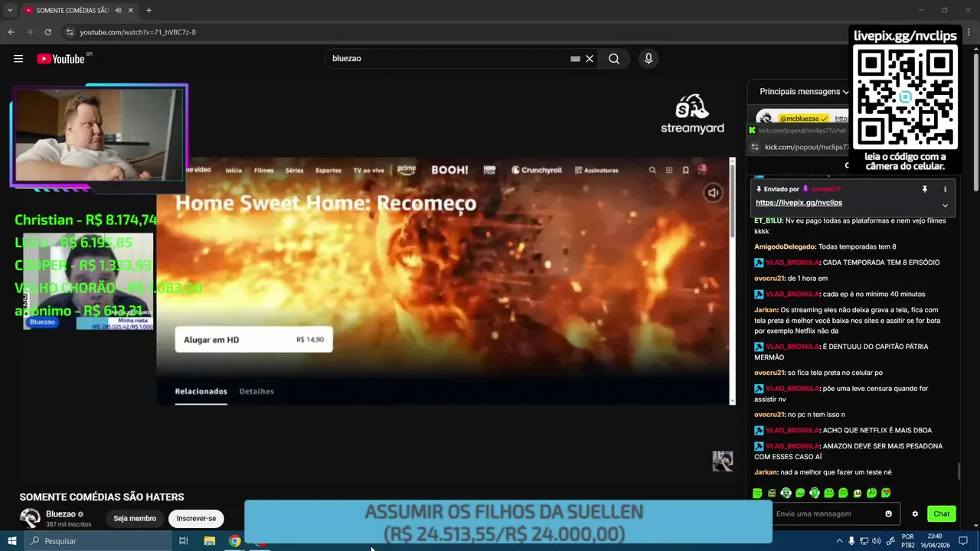Open Assinaturas in Prime Video
Image resolution: width=980 pixels, height=551 pixels.
pos(596,170)
